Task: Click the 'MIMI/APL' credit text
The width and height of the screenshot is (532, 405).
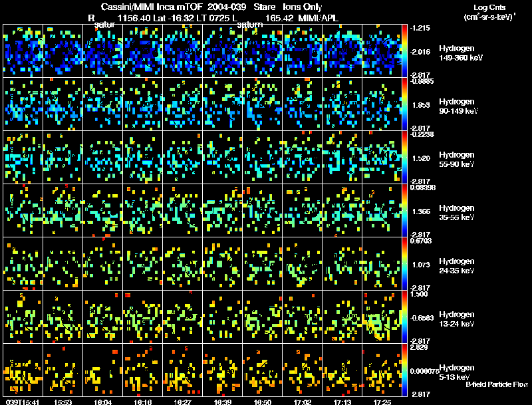Action: (318, 18)
